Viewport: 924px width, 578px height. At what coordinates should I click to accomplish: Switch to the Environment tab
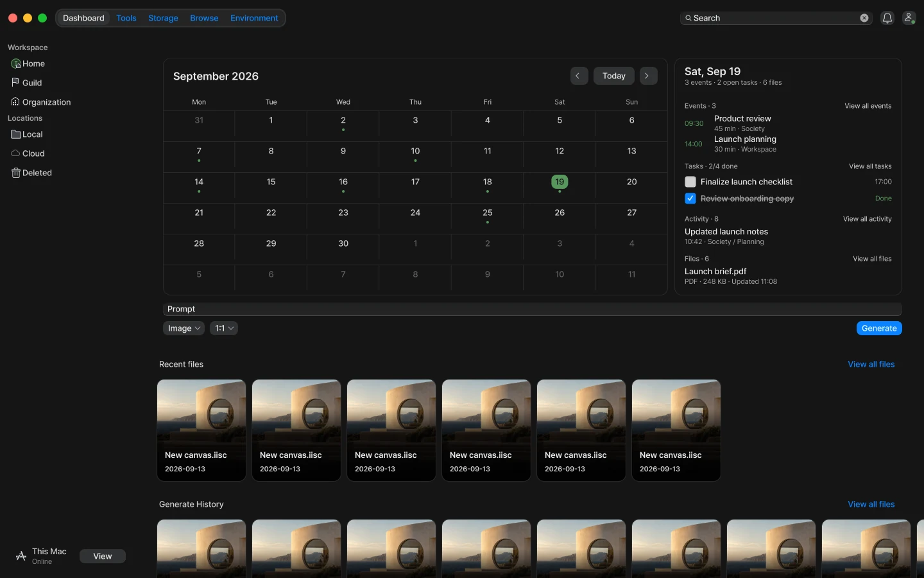[254, 18]
